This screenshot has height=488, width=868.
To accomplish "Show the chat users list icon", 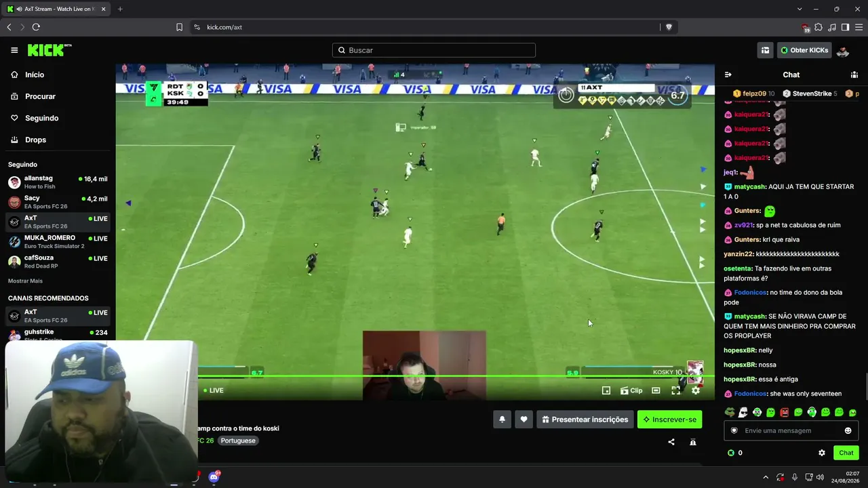I will pos(854,75).
